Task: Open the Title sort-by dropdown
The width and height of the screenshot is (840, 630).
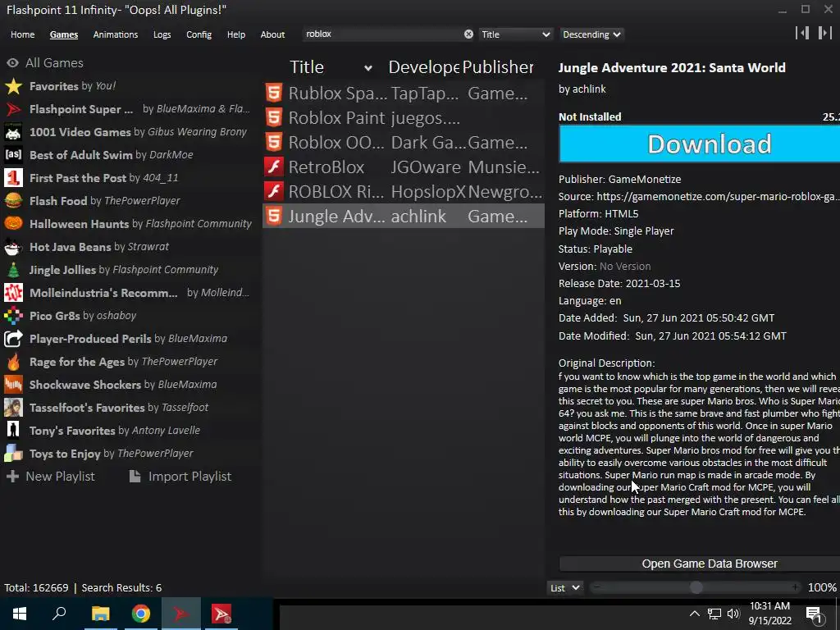Action: [x=515, y=34]
